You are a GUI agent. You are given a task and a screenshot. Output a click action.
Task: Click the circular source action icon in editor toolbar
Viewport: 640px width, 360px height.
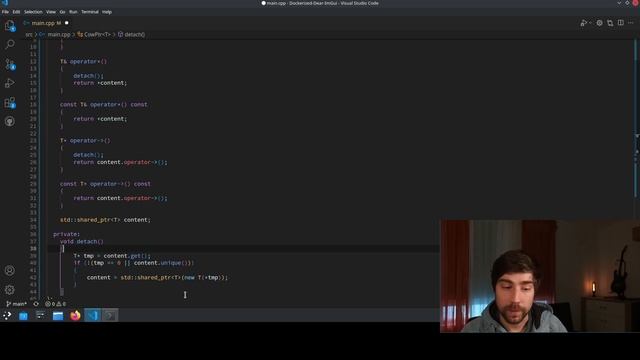click(599, 23)
